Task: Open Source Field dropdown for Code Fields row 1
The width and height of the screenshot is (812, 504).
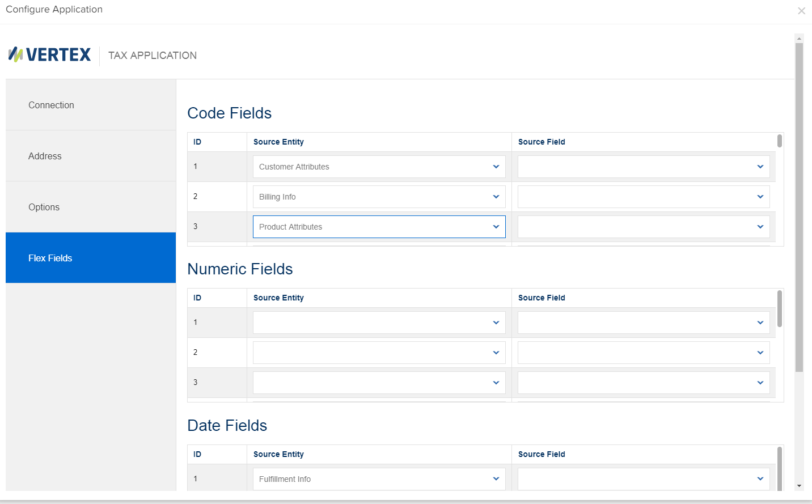Action: [760, 166]
